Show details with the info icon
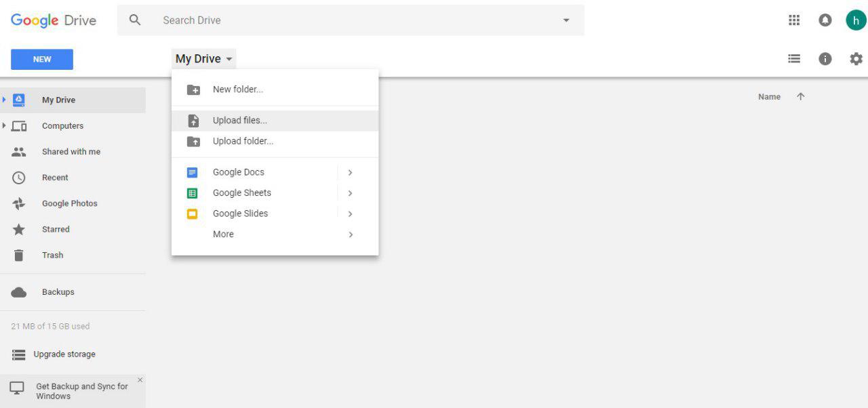Viewport: 868px width, 408px height. [x=825, y=59]
